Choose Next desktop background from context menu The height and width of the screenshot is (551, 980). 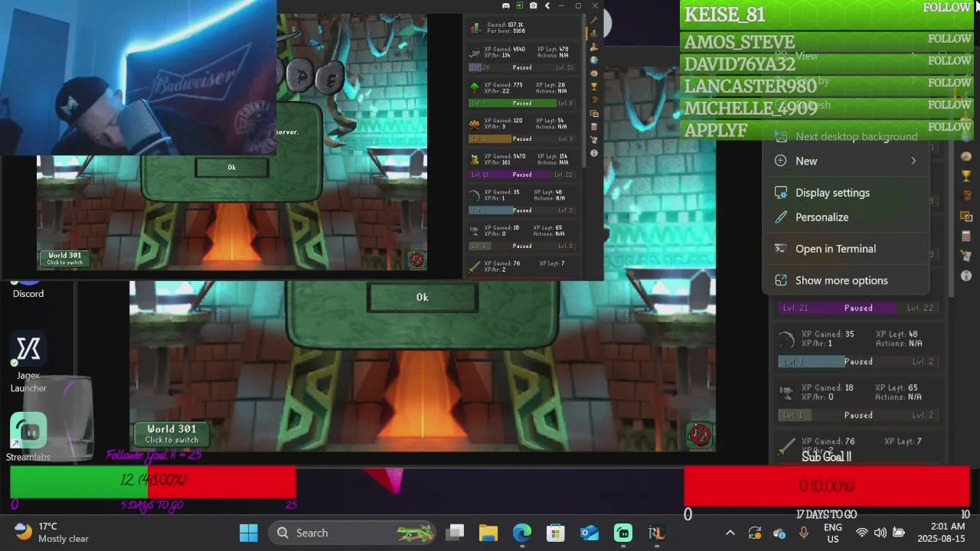846,136
